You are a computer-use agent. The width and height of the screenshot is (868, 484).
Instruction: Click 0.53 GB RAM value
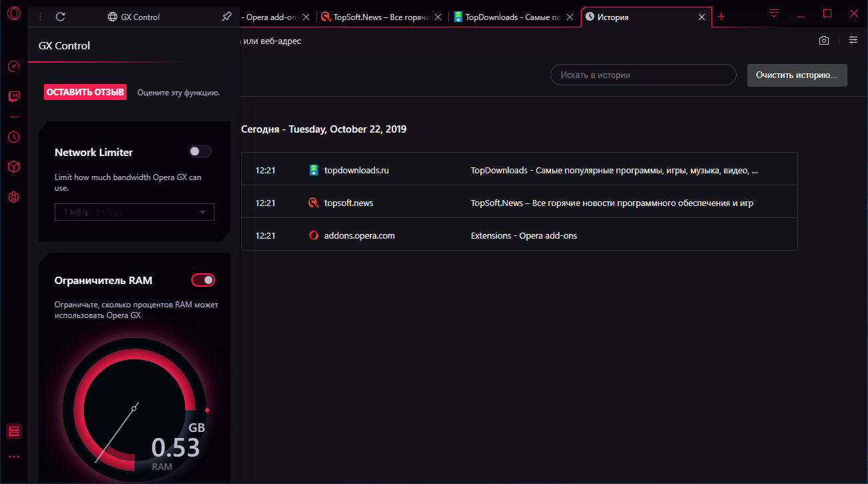coord(175,447)
